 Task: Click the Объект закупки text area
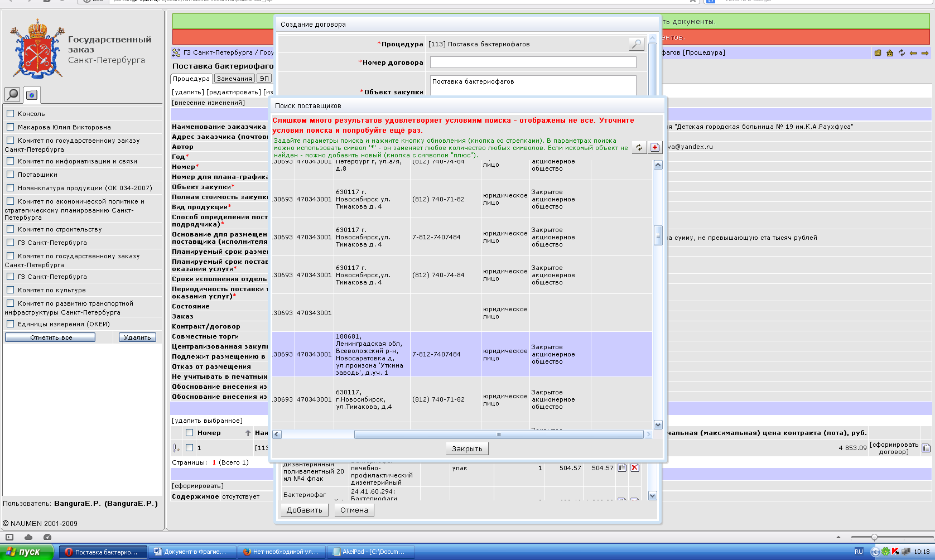(x=533, y=85)
